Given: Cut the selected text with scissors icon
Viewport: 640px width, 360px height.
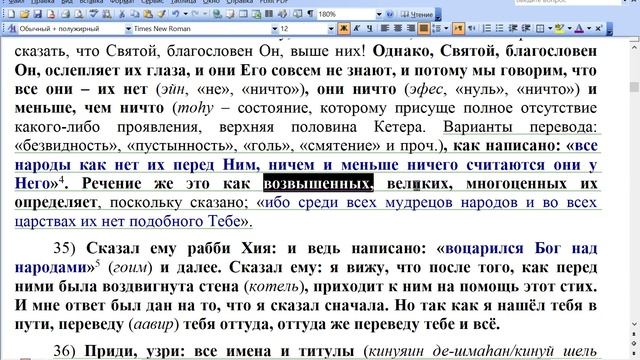Looking at the screenshot, I should (122, 14).
